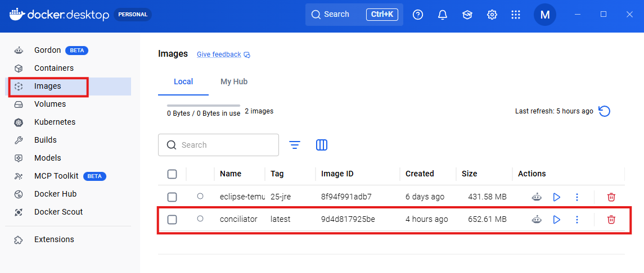Delete the conciliator image
Viewport: 644px width, 273px height.
point(611,220)
